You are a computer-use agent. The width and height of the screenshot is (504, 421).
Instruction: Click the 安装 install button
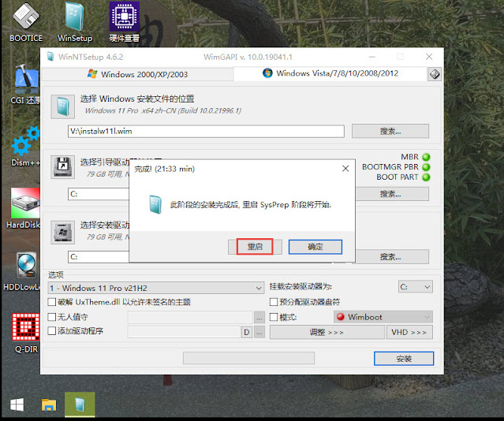pos(404,359)
